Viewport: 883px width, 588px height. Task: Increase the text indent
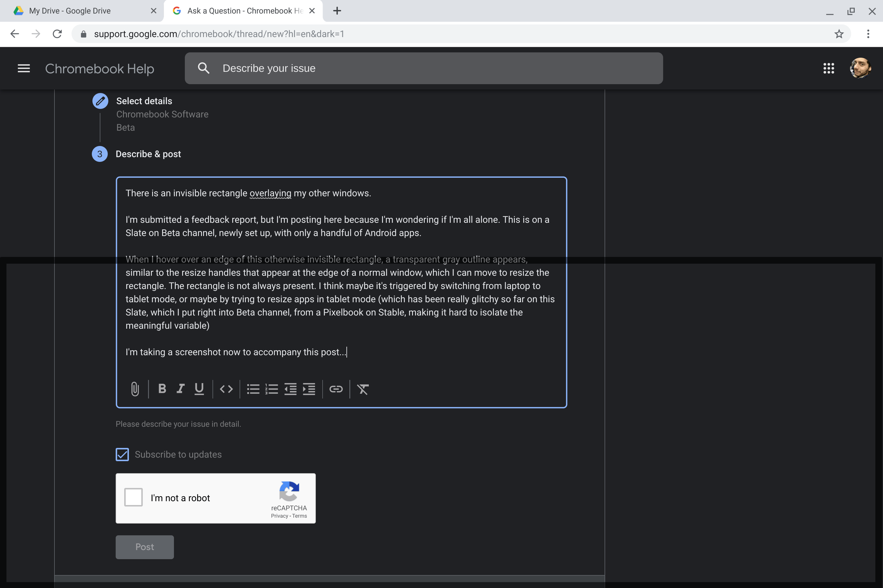click(x=308, y=389)
